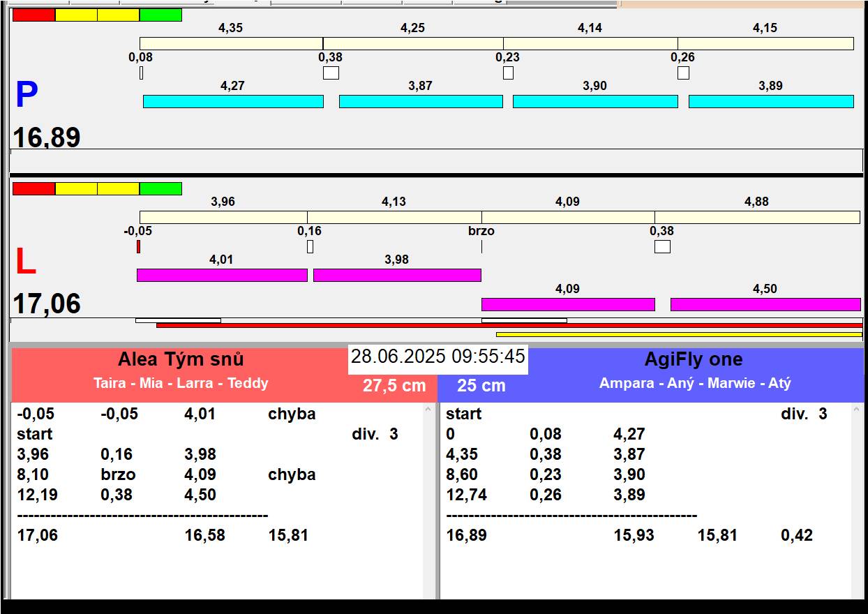The image size is (868, 614).
Task: Click div. 3 in the Alea Tým snů results
Action: pyautogui.click(x=375, y=434)
